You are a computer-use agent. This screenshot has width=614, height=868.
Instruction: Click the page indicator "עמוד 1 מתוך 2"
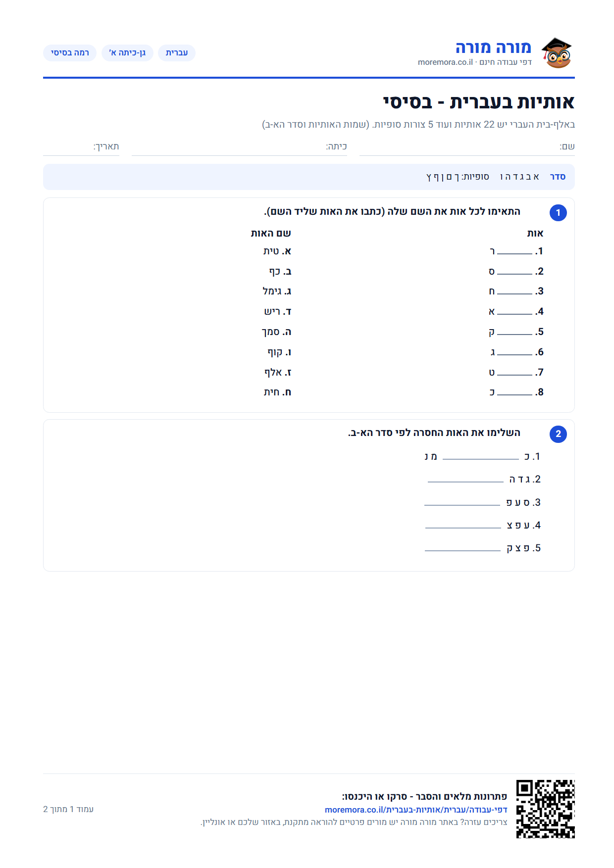pyautogui.click(x=68, y=809)
